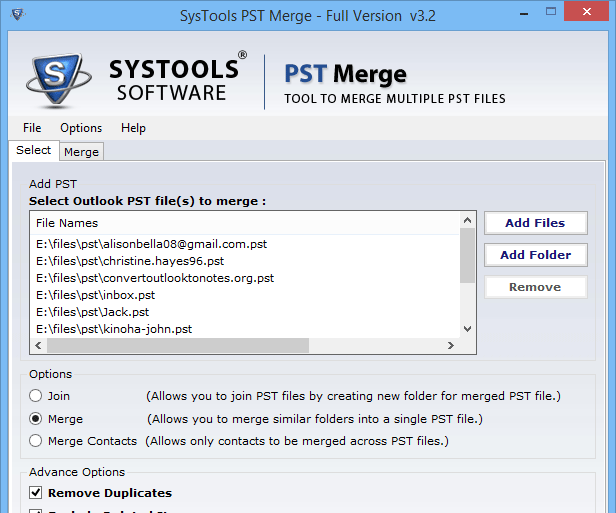This screenshot has width=616, height=513.
Task: Select the Merge radio option
Action: [x=35, y=419]
